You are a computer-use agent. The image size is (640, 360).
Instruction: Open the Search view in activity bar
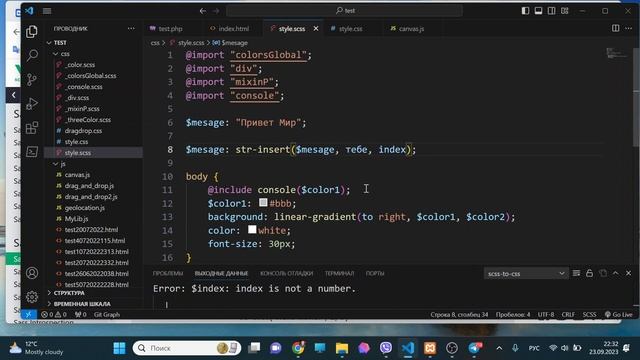tap(32, 55)
